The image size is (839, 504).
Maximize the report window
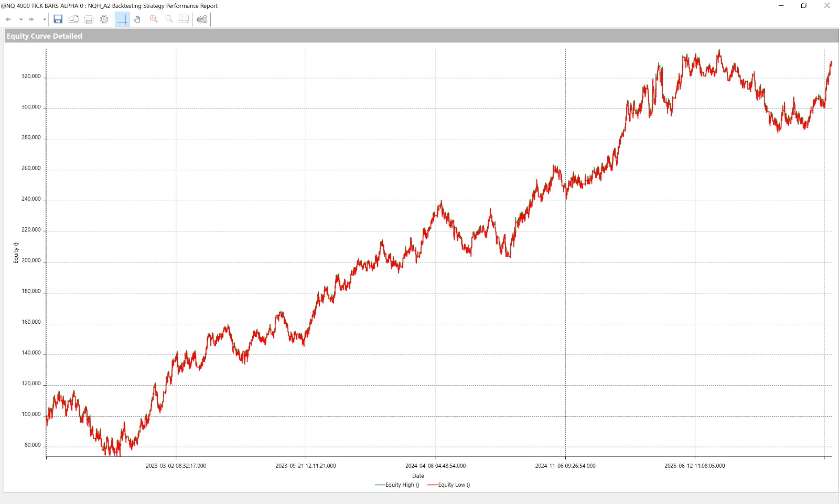point(804,6)
